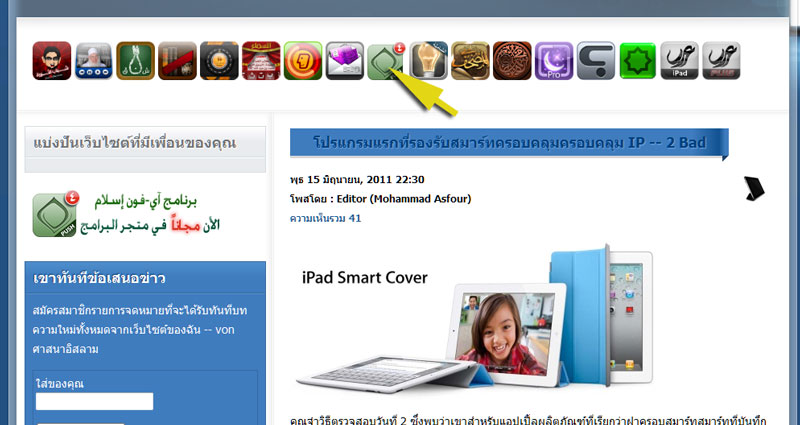Click the blue newsletter heading เขาทันทีข้อเสนอข่าว

point(99,279)
